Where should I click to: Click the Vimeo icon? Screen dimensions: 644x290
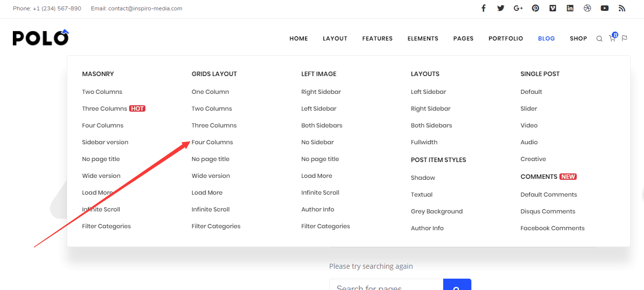pyautogui.click(x=552, y=8)
